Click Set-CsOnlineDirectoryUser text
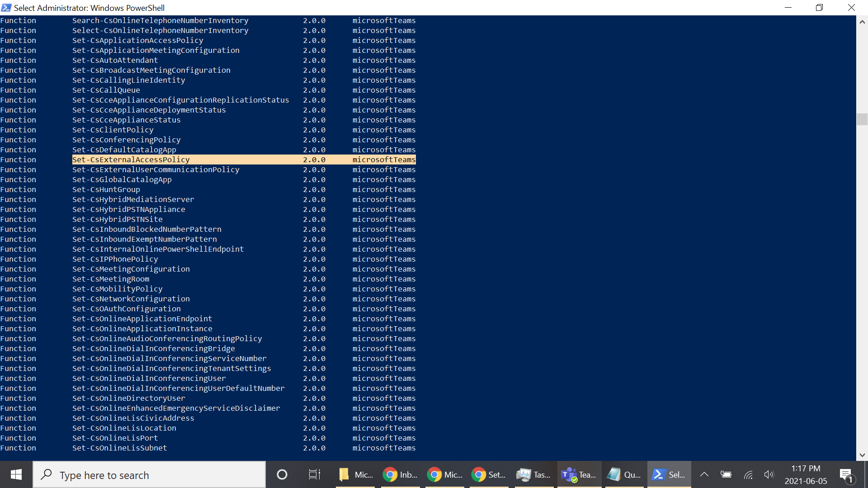The width and height of the screenshot is (868, 488). 129,398
